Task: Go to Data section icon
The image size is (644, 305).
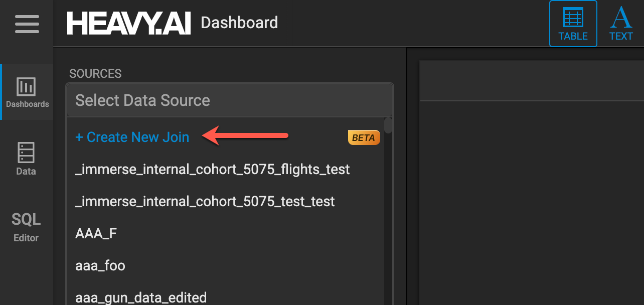Action: 26,159
